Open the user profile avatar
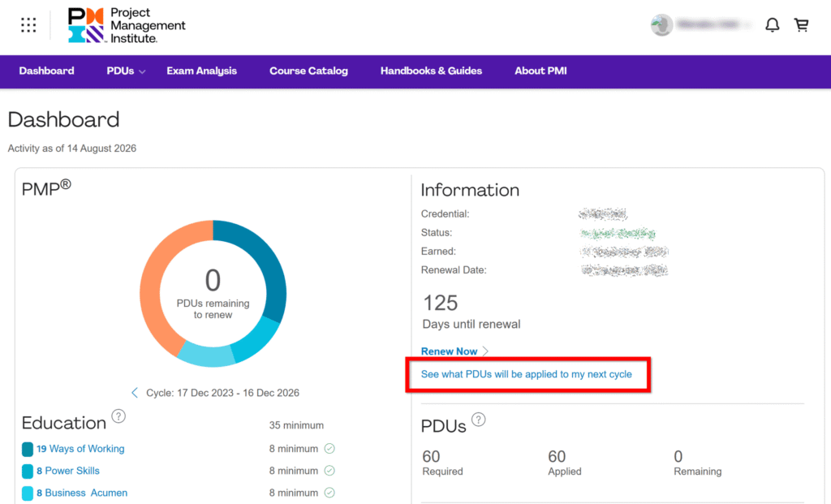 tap(661, 25)
